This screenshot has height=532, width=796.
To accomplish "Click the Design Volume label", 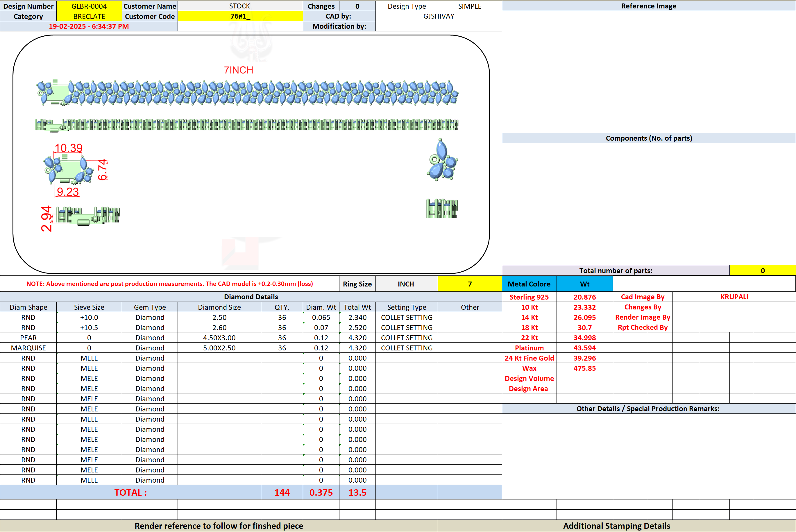I will pyautogui.click(x=529, y=378).
